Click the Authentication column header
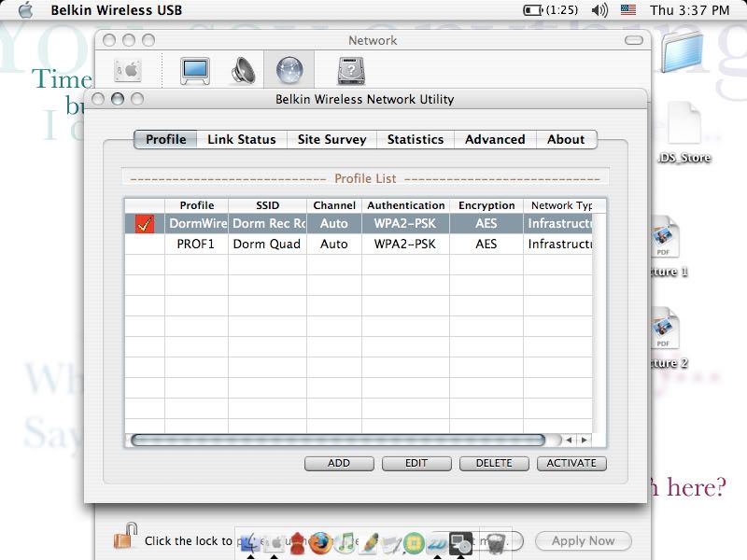 [405, 205]
